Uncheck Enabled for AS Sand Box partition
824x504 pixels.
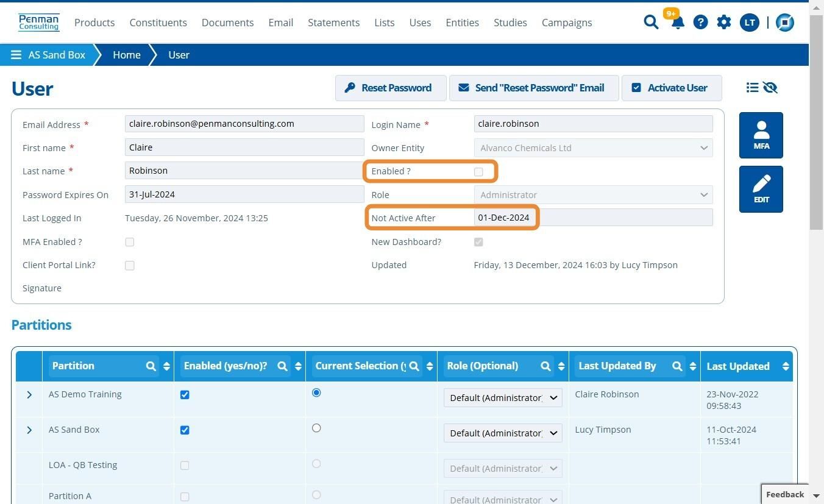coord(185,430)
